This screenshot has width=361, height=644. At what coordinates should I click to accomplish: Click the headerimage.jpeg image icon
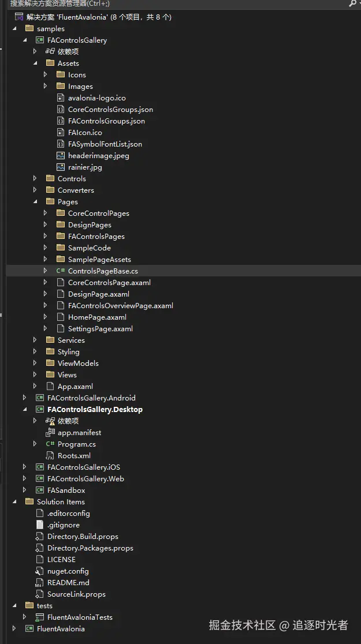click(x=61, y=156)
